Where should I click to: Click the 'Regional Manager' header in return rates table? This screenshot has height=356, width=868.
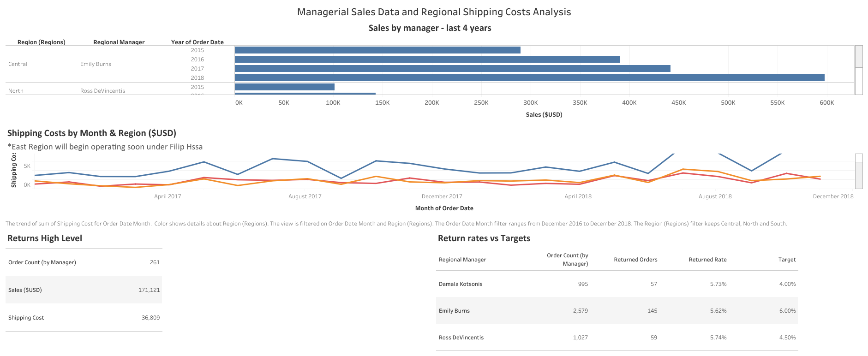pos(462,260)
